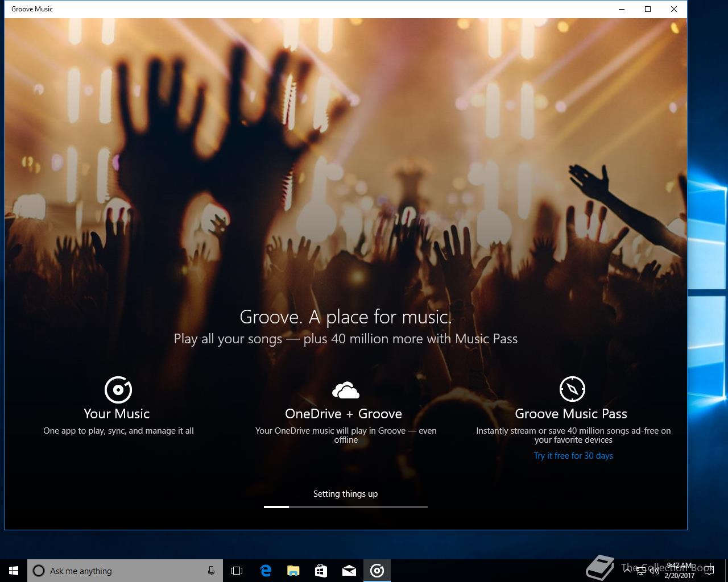Open the Try it free for 30 days link
This screenshot has width=728, height=582.
pyautogui.click(x=573, y=456)
